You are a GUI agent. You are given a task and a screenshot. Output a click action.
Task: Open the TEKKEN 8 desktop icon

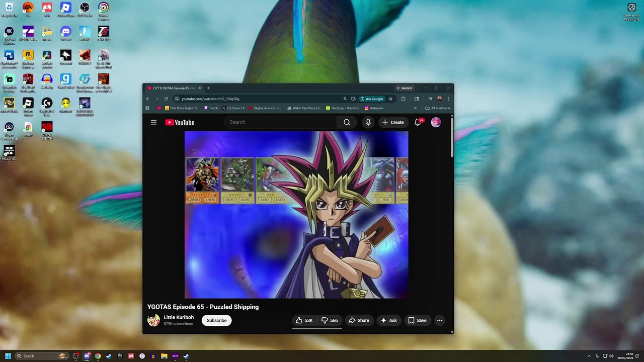click(x=104, y=34)
